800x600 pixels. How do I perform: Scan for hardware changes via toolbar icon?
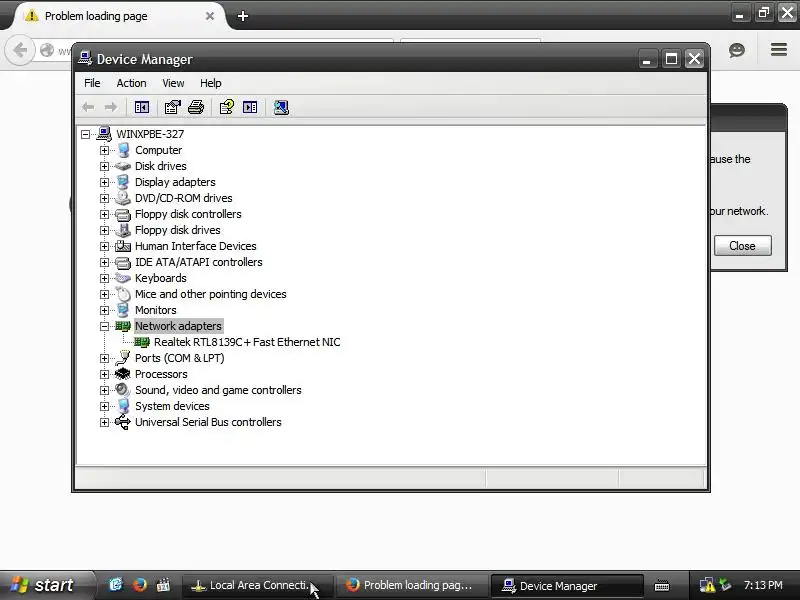281,107
